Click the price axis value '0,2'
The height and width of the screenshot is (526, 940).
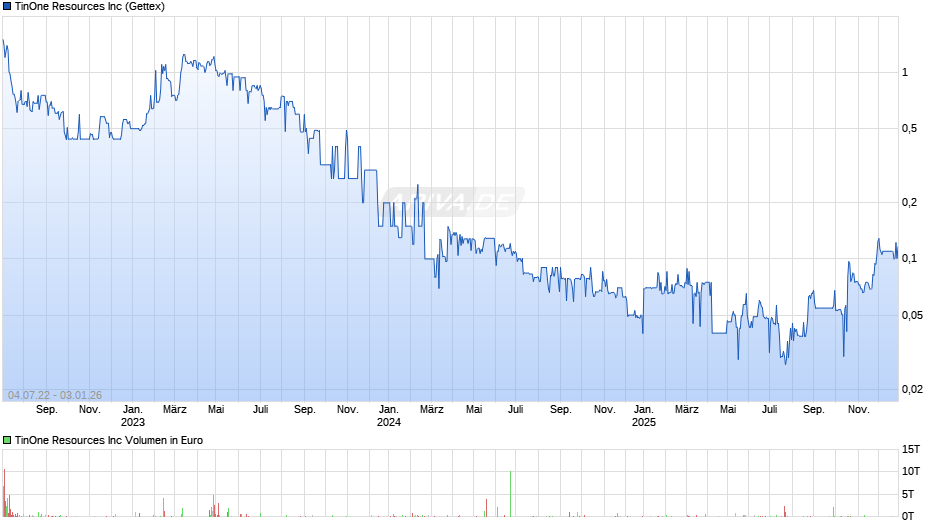point(909,203)
